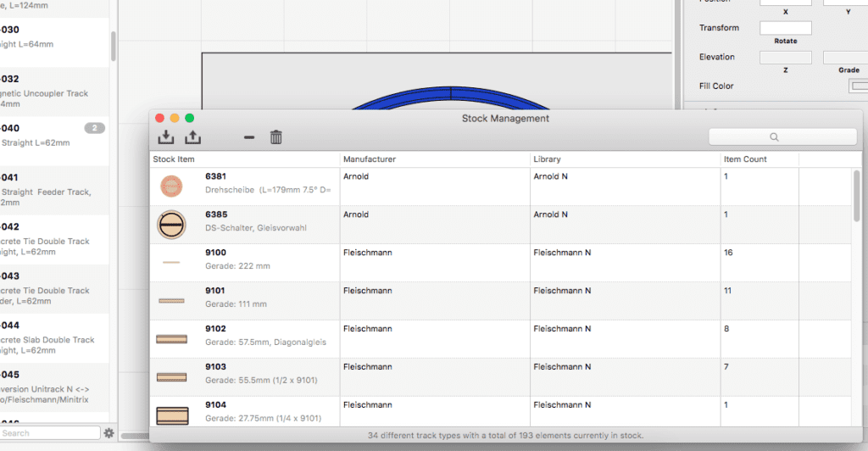
Task: Click the sidebar track search field
Action: click(x=51, y=433)
